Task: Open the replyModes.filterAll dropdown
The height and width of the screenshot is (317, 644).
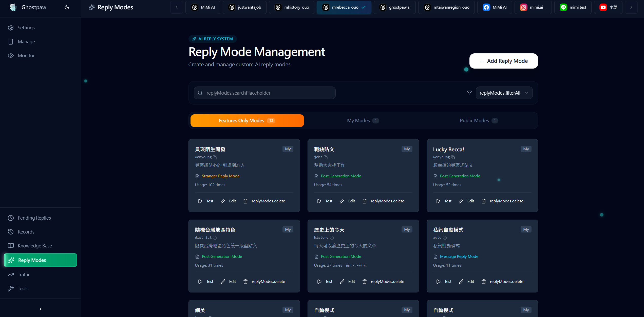Action: tap(504, 93)
